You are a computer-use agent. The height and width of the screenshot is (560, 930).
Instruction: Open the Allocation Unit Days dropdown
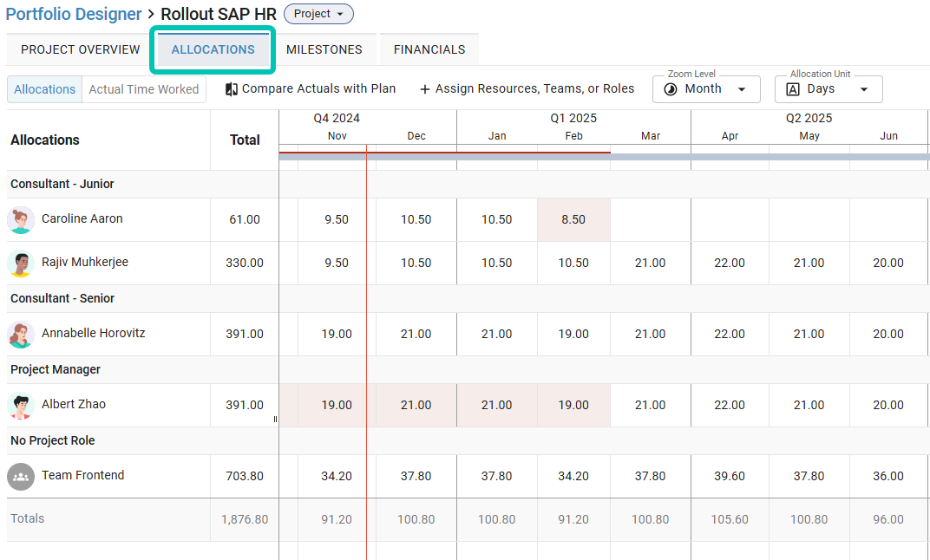click(x=828, y=89)
